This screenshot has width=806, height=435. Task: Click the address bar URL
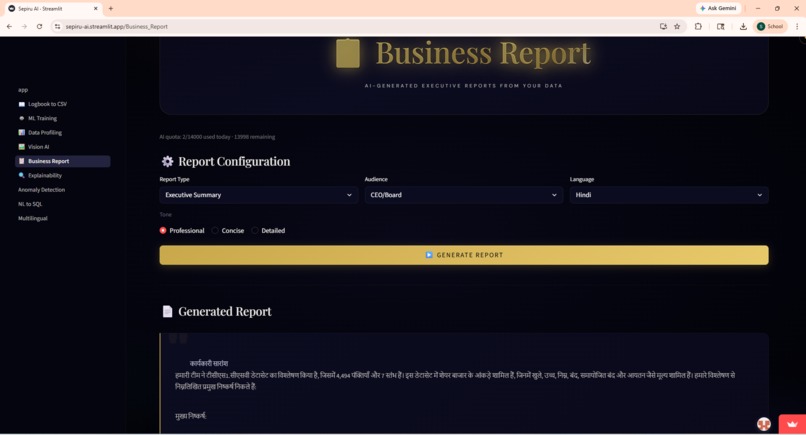point(117,26)
